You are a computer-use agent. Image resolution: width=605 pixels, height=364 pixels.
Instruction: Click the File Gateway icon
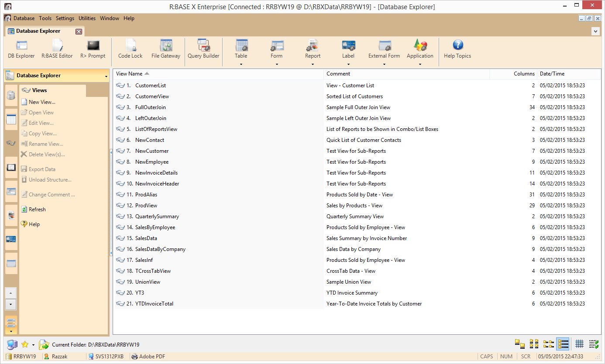pyautogui.click(x=165, y=49)
